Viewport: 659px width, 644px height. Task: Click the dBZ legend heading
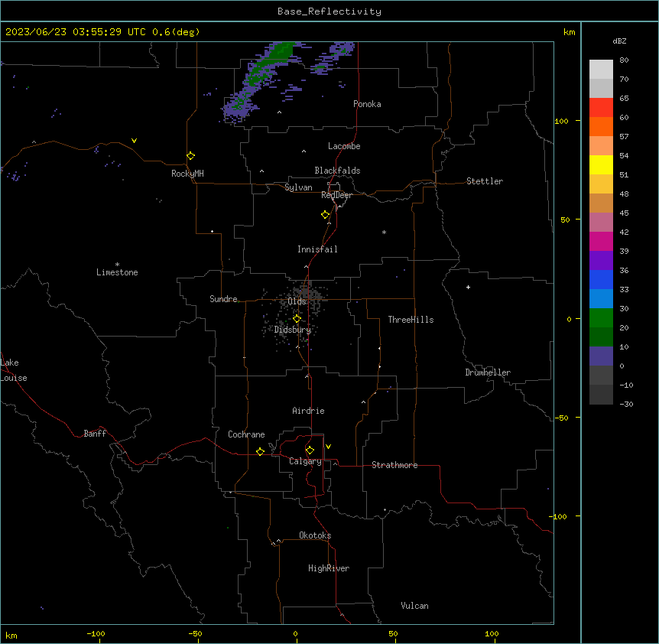point(619,41)
